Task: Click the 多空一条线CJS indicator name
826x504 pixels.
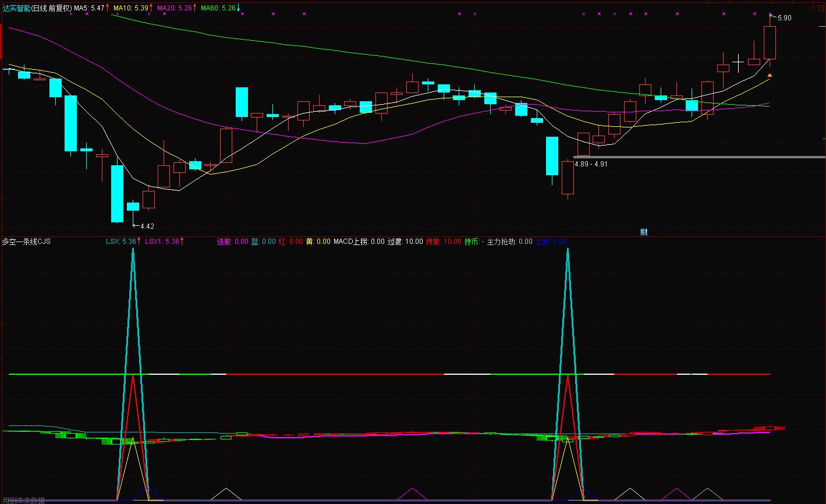Action: 26,242
